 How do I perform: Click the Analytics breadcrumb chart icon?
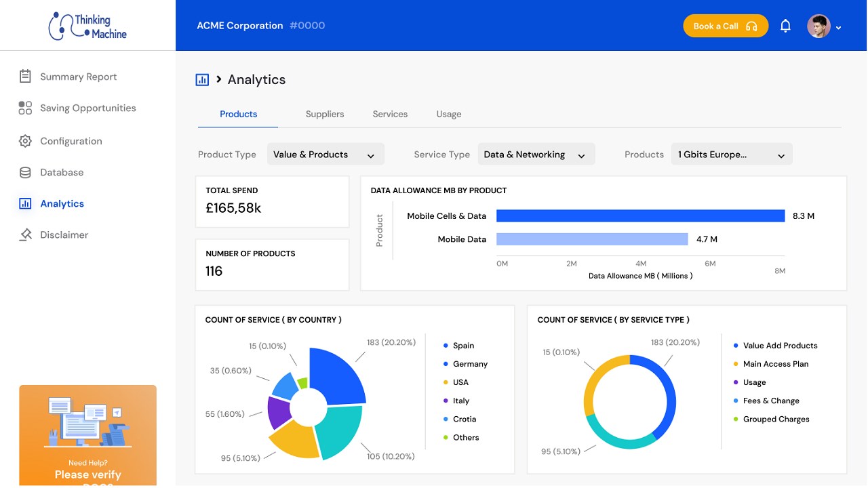[x=202, y=80]
